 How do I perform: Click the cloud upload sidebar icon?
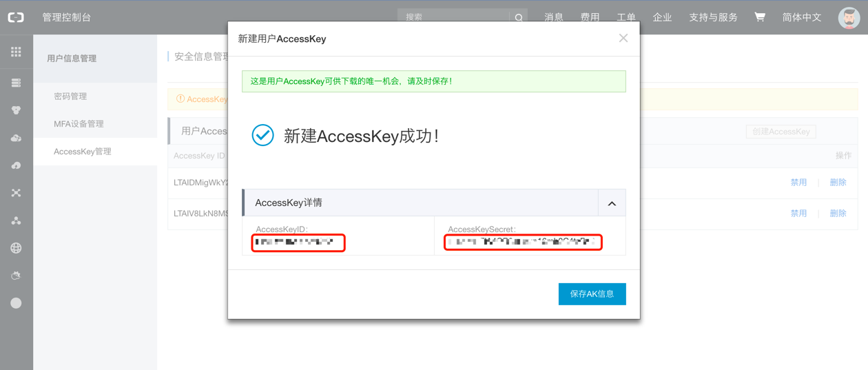click(x=16, y=165)
